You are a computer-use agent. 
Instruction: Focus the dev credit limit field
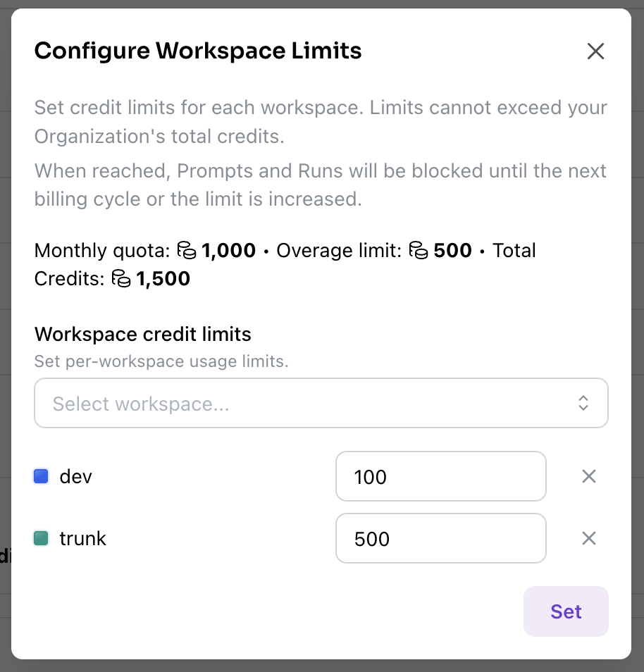click(x=440, y=477)
